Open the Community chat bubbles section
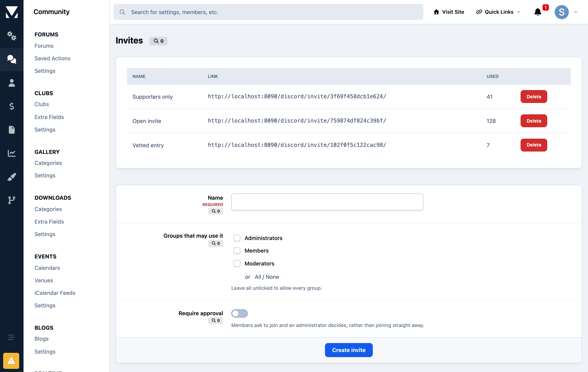Viewport: 588px width, 372px height. tap(12, 59)
